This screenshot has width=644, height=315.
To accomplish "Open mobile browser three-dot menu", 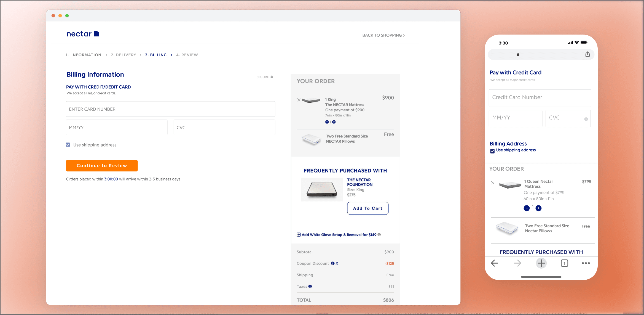I will pyautogui.click(x=586, y=263).
